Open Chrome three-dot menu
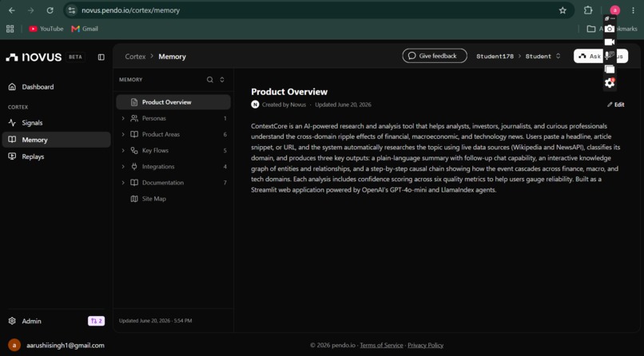Image resolution: width=644 pixels, height=356 pixels. coord(633,10)
